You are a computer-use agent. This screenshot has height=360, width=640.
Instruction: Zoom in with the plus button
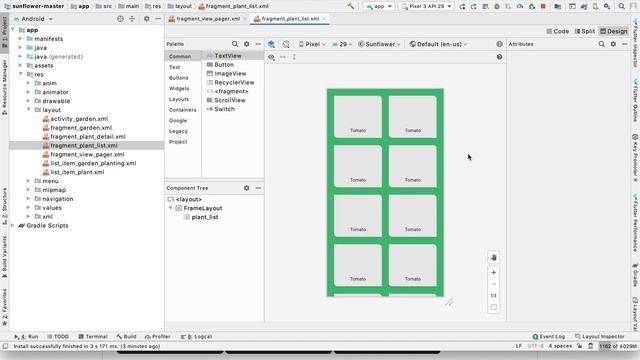coord(493,273)
